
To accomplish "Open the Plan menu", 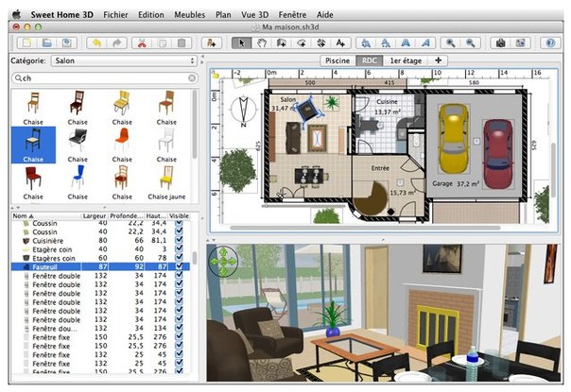I will click(223, 15).
